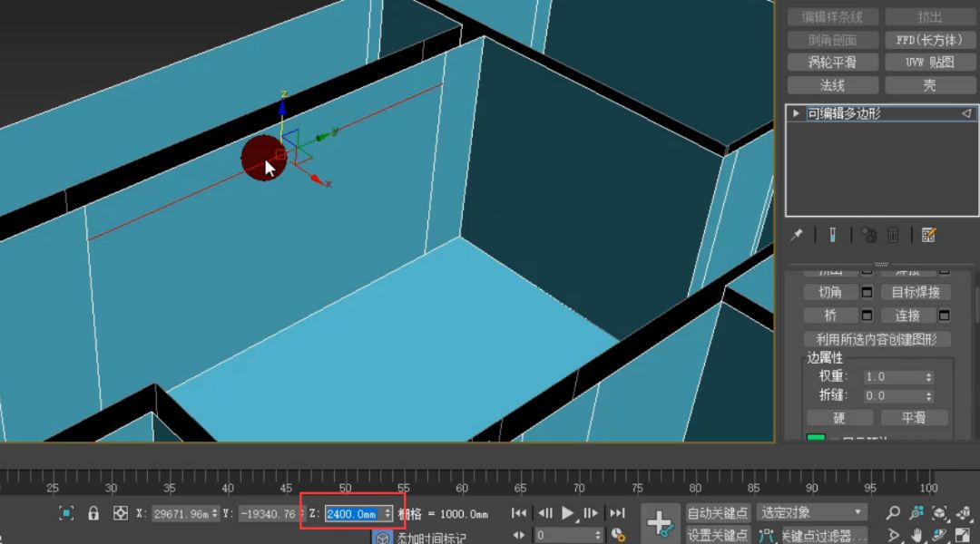Viewport: 980px width, 544px height.
Task: Click the X coordinate spinner arrows
Action: pyautogui.click(x=214, y=514)
